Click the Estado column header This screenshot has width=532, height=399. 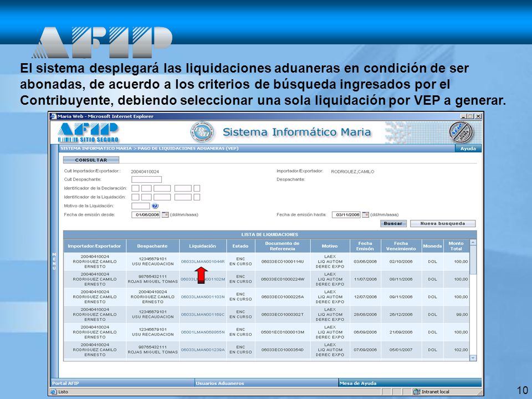(x=241, y=246)
